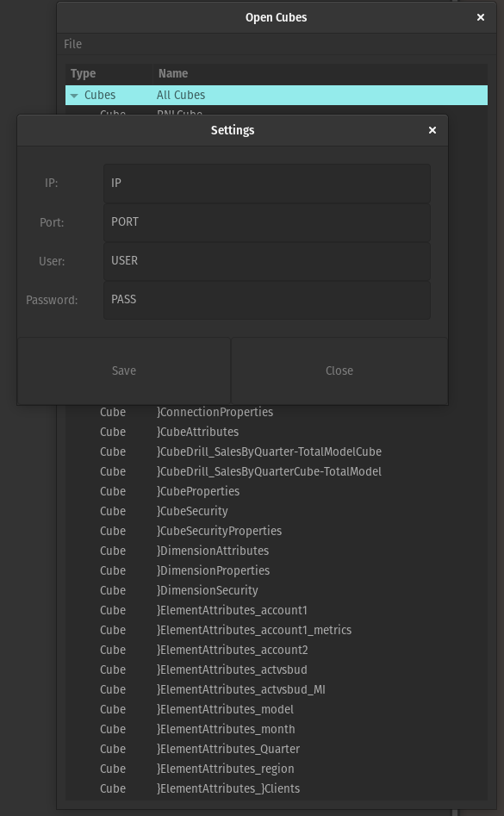Viewport: 504px width, 816px height.
Task: Select }ElementAttributes_actvsbud_MI row
Action: tap(277, 689)
